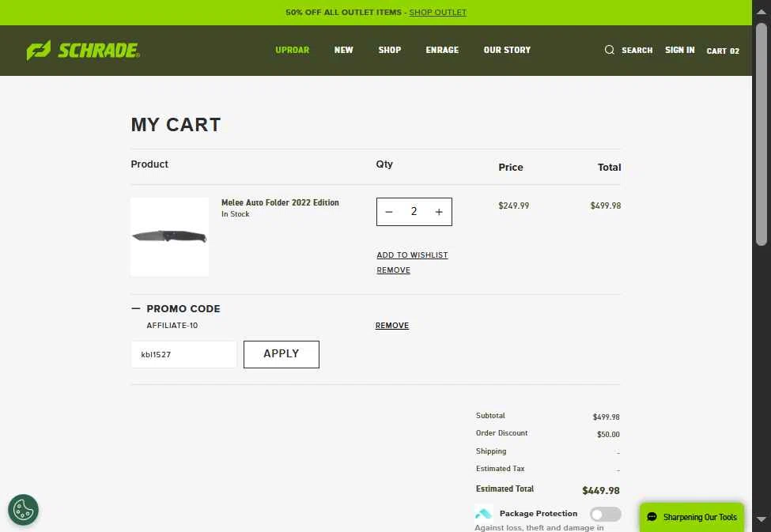The width and height of the screenshot is (771, 532).
Task: Click the My Cart heading
Action: pos(176,125)
